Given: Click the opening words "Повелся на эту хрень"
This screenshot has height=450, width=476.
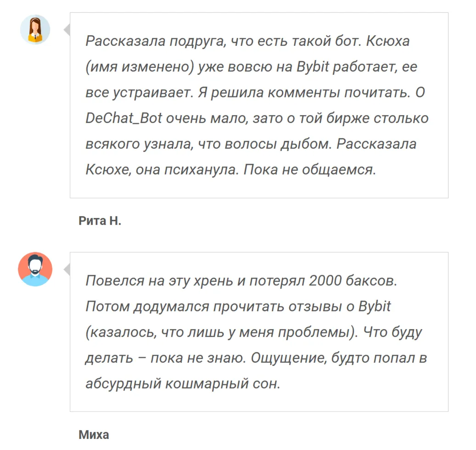Looking at the screenshot, I should point(159,281).
